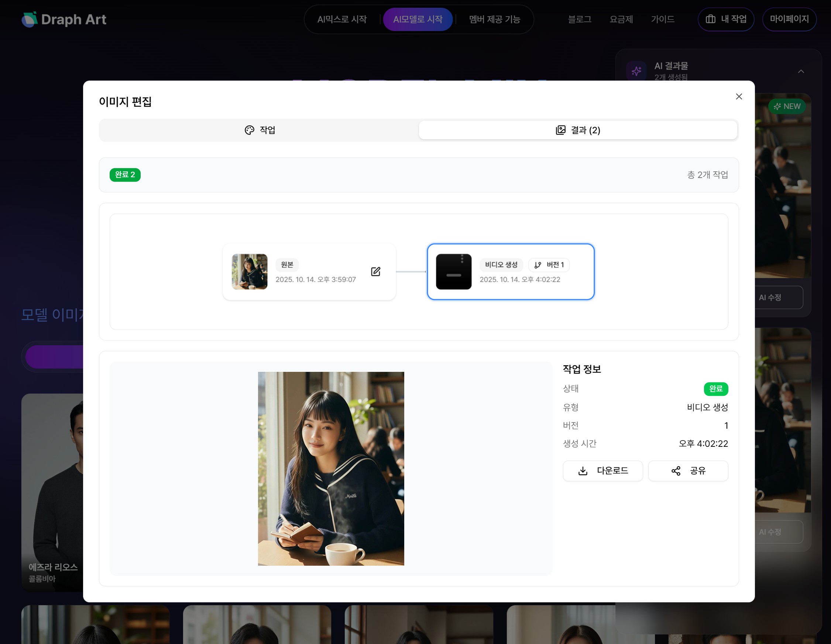Click the download icon inside the 다운로드 button
The height and width of the screenshot is (644, 831).
(x=582, y=471)
